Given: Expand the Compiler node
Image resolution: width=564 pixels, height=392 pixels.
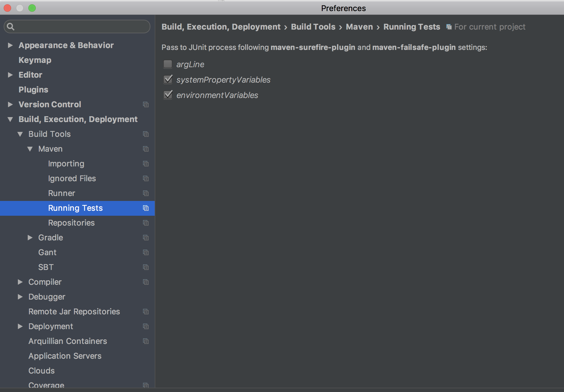Looking at the screenshot, I should click(x=20, y=282).
